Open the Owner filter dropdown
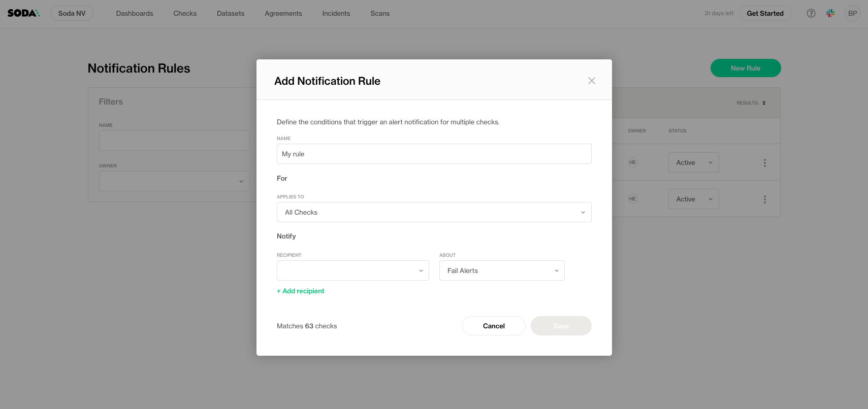The image size is (868, 409). tap(174, 181)
